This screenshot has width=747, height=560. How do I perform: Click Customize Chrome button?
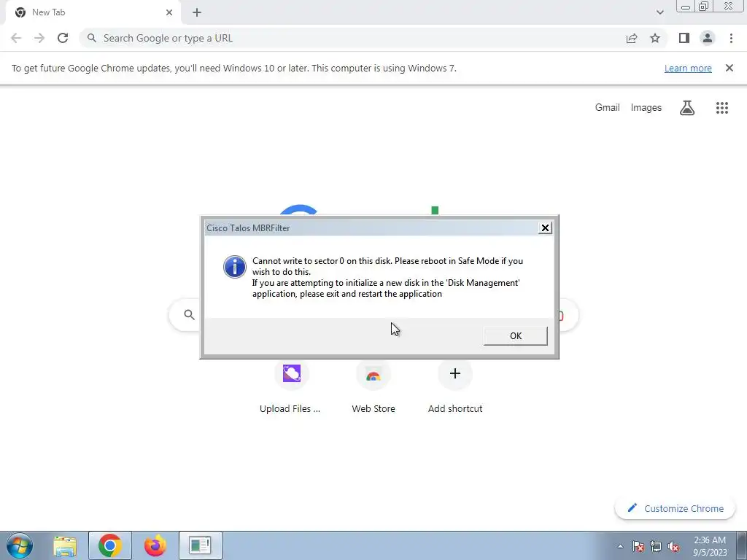[x=676, y=508]
